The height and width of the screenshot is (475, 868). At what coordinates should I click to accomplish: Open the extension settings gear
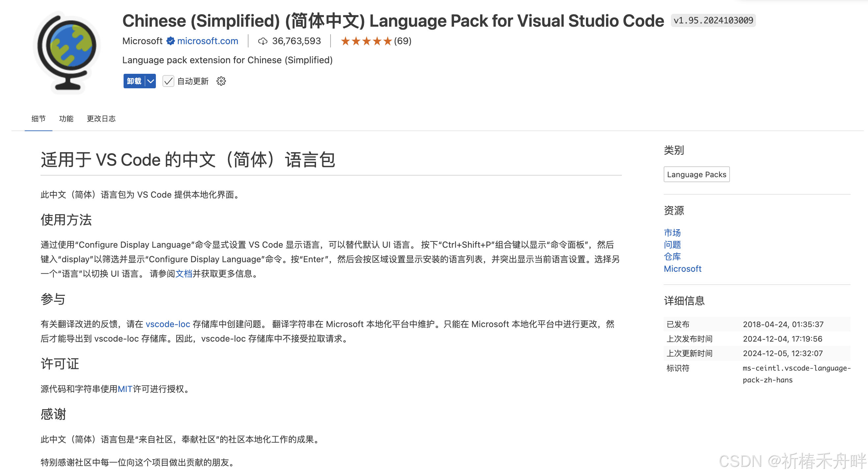pyautogui.click(x=221, y=81)
